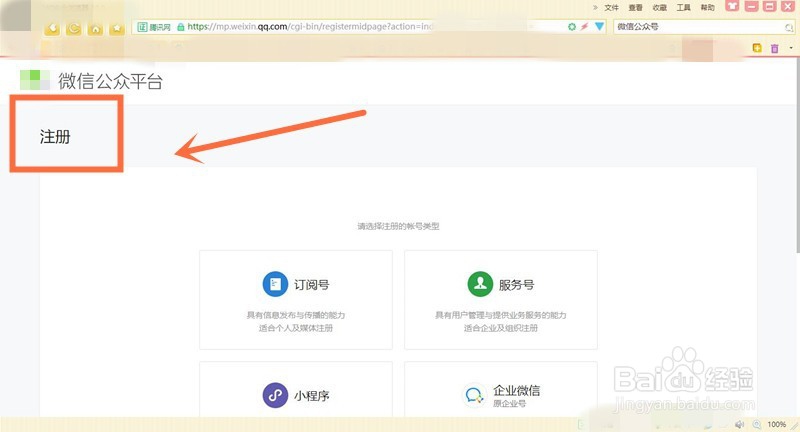Image resolution: width=800 pixels, height=432 pixels.
Task: Click the 腾讯网 site identity badge
Action: tap(155, 27)
